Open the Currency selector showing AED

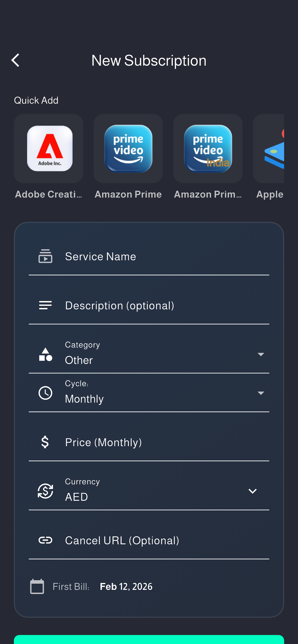(x=149, y=491)
